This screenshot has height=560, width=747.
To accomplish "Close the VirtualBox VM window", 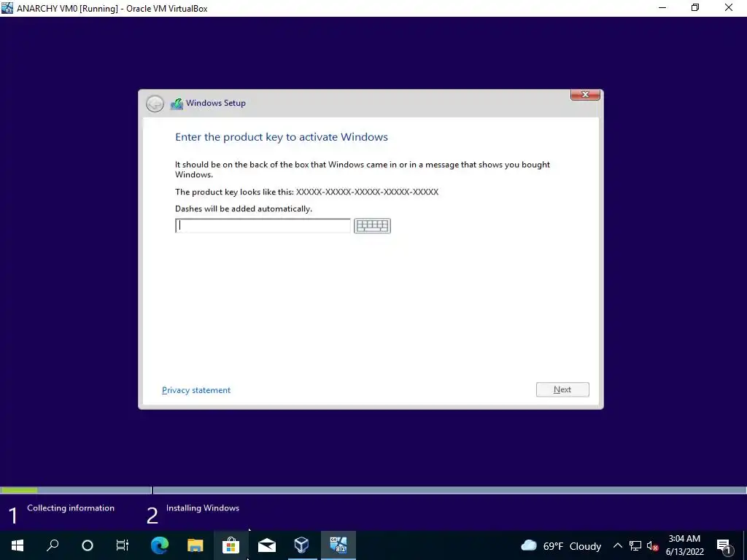I will (729, 7).
